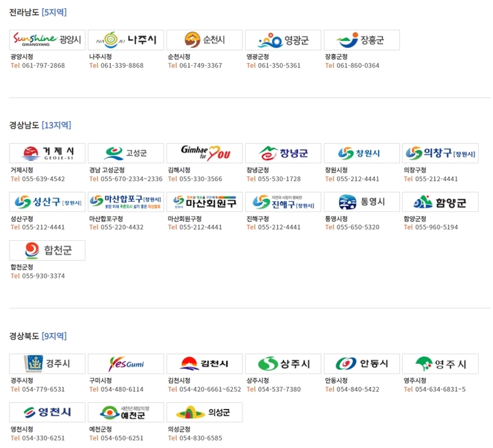Viewport: 493px width, 448px height.
Task: Open the 예천군 logo banner
Action: click(126, 412)
